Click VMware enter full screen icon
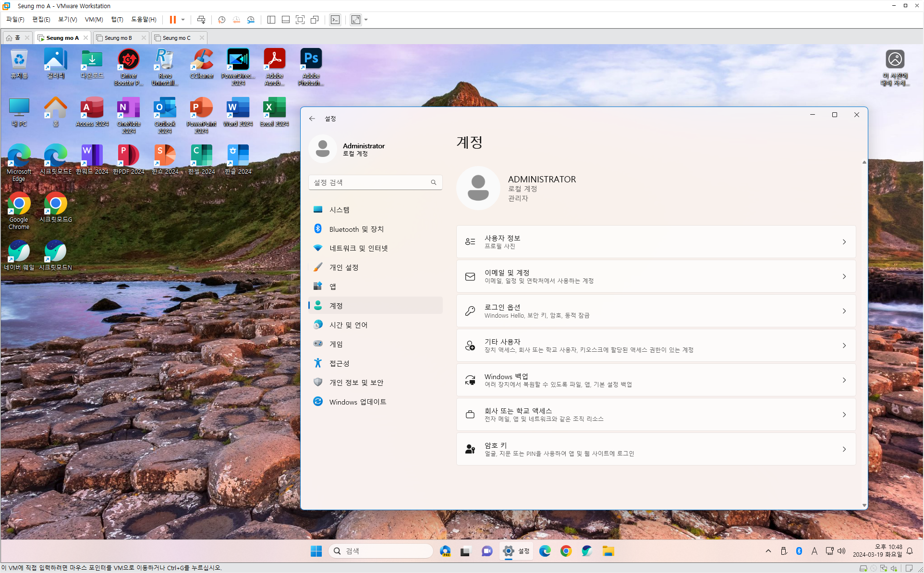The height and width of the screenshot is (573, 924). [300, 20]
